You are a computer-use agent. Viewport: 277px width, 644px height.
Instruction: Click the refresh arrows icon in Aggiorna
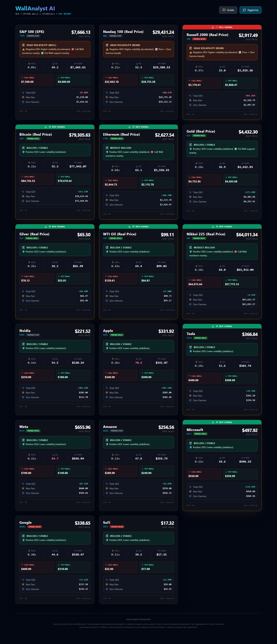pos(244,10)
